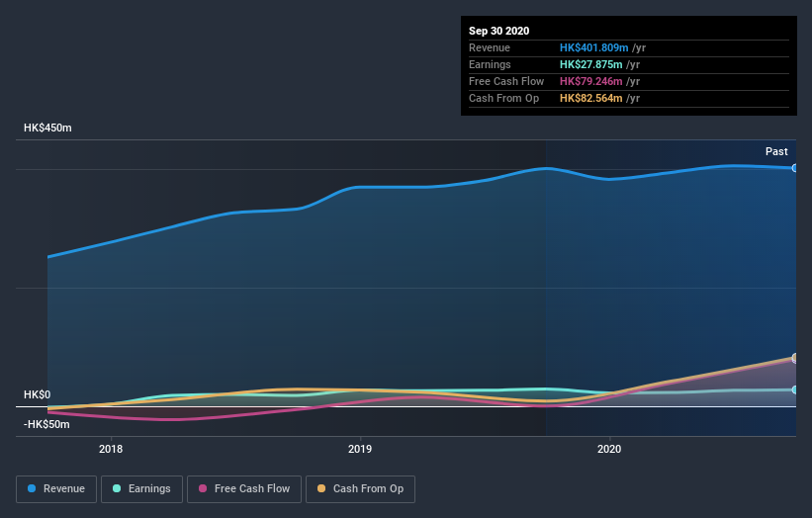Click the Cash From Op tooltip row label

point(503,98)
